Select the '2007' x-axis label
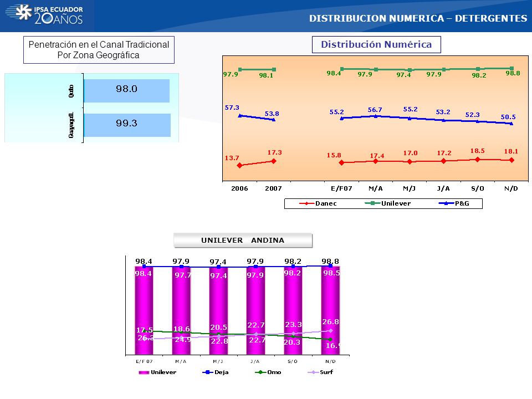532x399 pixels. pyautogui.click(x=273, y=188)
